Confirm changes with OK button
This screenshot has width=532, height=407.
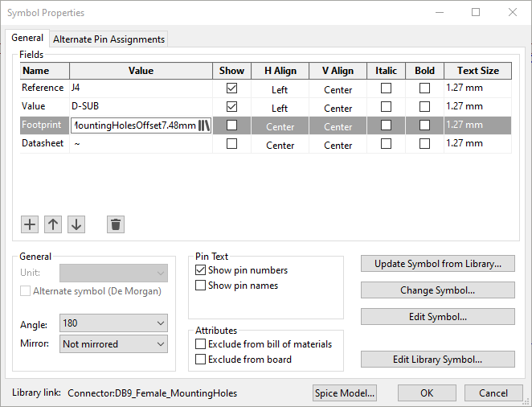click(427, 393)
